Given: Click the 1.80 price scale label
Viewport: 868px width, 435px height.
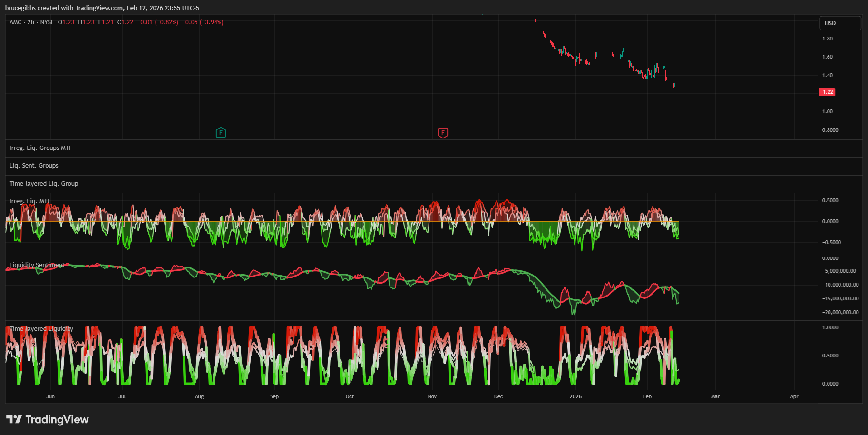Looking at the screenshot, I should [828, 39].
